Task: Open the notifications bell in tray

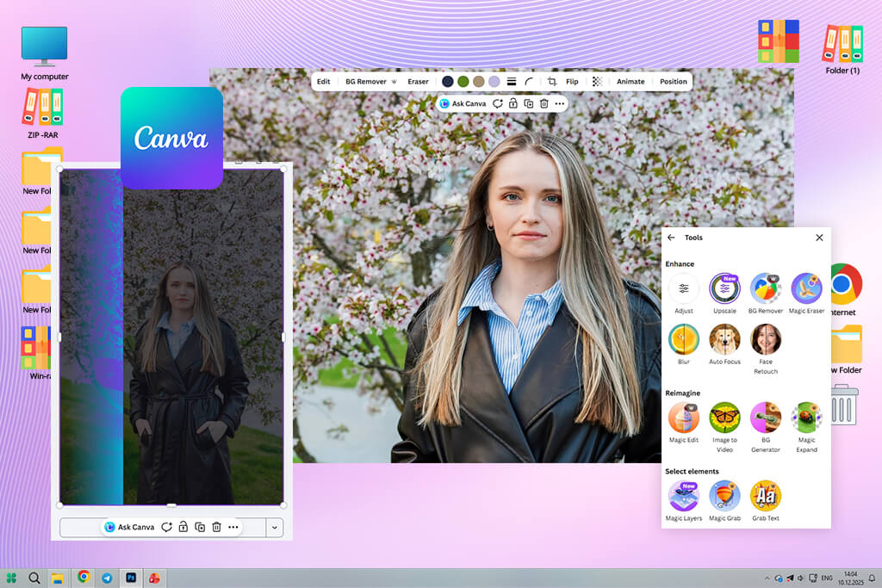Action: click(x=872, y=578)
